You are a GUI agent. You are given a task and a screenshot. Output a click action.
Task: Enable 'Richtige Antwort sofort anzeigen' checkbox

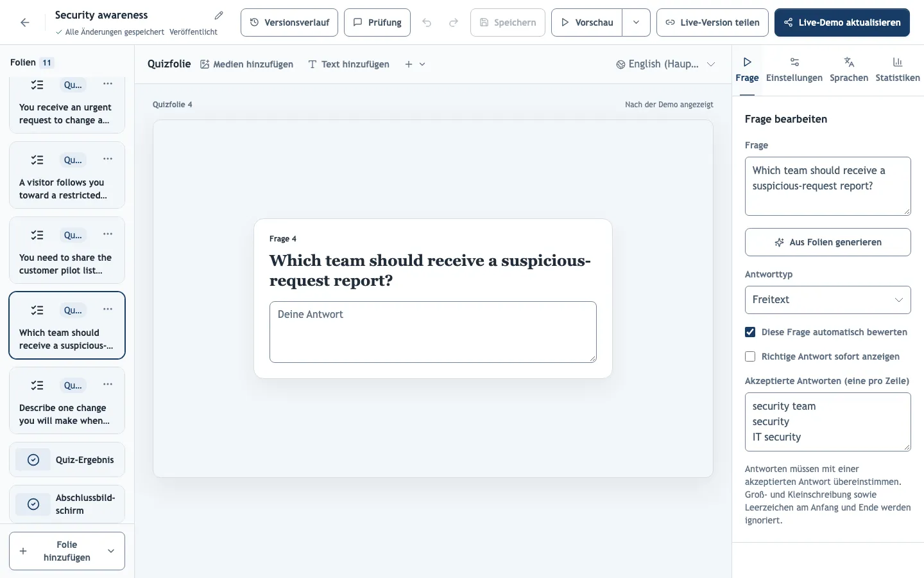pyautogui.click(x=750, y=356)
